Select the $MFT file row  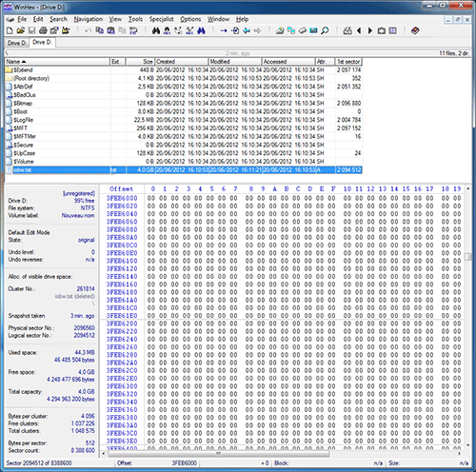(x=184, y=128)
